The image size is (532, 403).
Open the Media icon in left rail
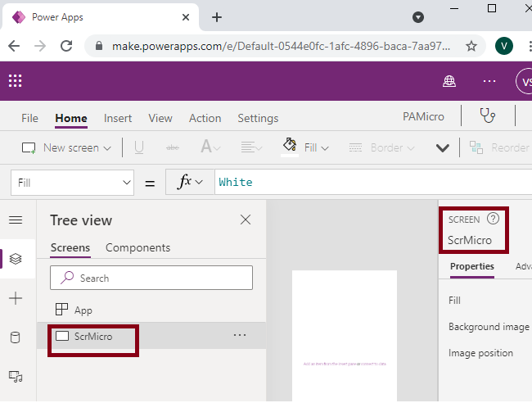[16, 377]
